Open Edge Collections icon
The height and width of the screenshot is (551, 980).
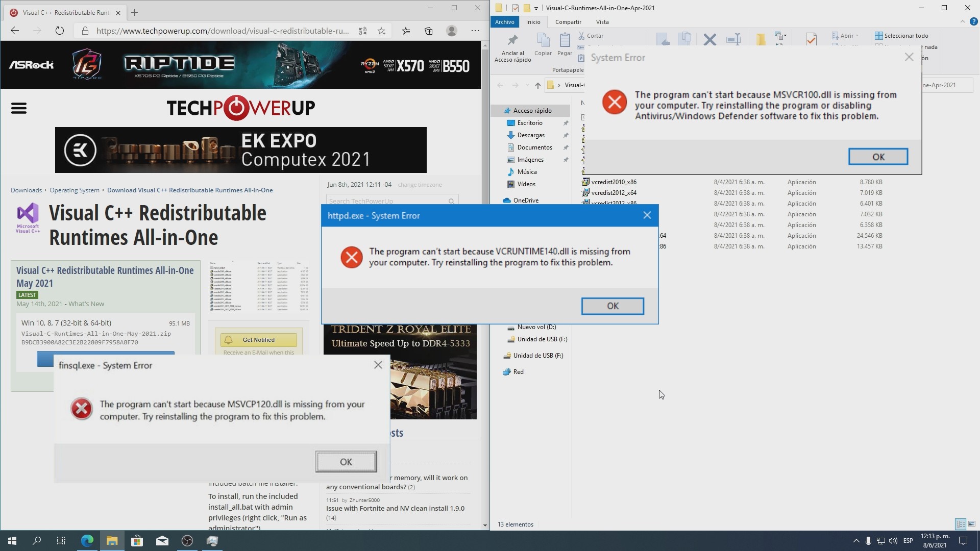pyautogui.click(x=429, y=31)
